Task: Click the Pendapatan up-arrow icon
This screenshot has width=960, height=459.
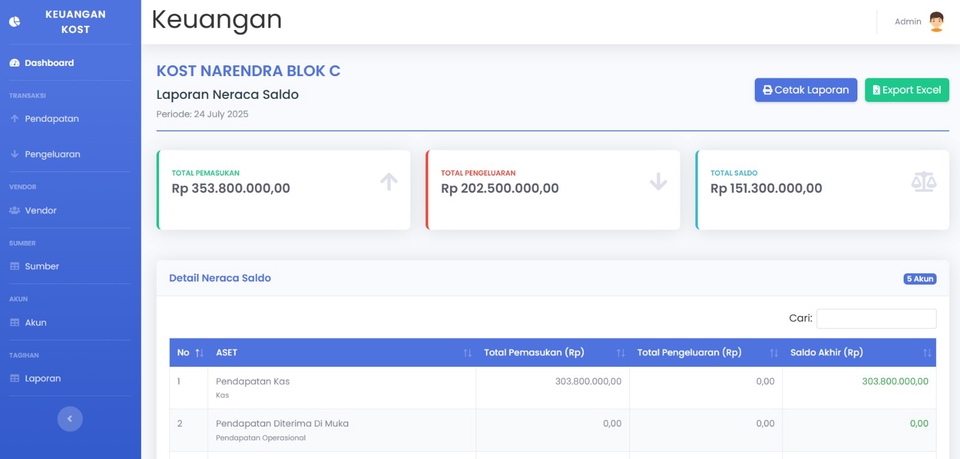Action: click(15, 119)
